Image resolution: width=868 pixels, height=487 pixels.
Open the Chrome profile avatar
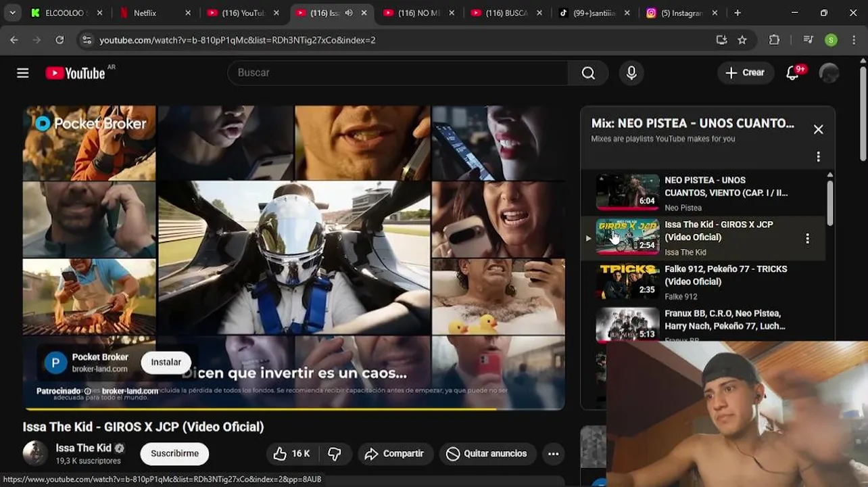(x=831, y=40)
